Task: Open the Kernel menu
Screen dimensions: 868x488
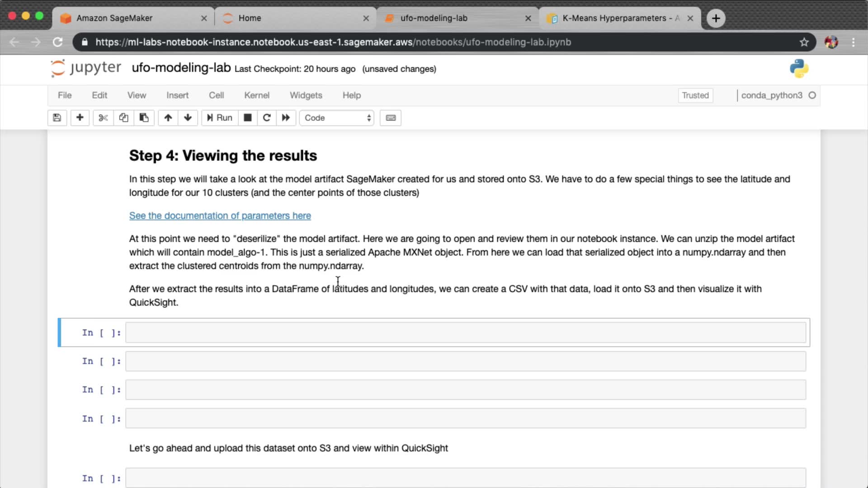Action: coord(256,95)
